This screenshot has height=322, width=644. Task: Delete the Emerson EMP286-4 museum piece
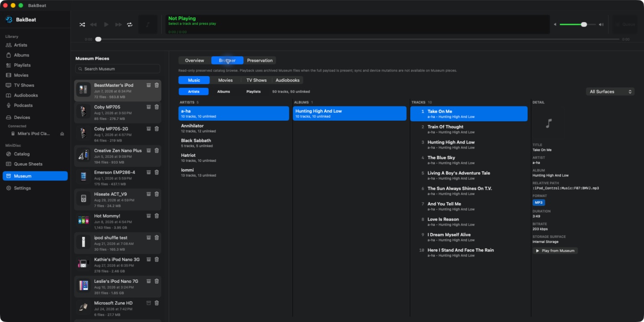point(156,172)
